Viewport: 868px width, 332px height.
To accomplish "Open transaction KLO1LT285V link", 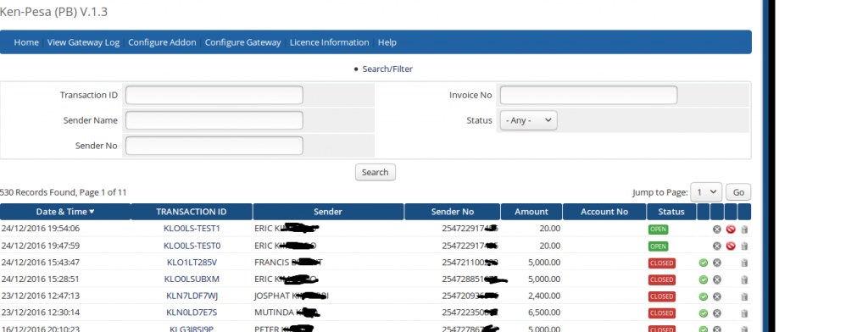I will [192, 262].
